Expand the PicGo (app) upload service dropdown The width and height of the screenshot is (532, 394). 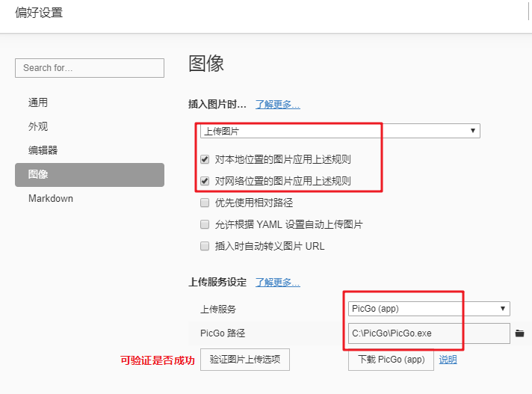point(429,309)
